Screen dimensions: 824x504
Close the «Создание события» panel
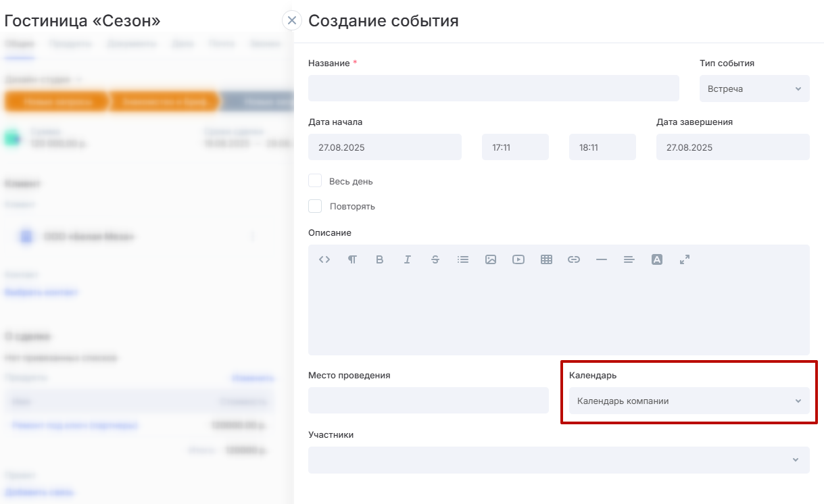click(292, 20)
